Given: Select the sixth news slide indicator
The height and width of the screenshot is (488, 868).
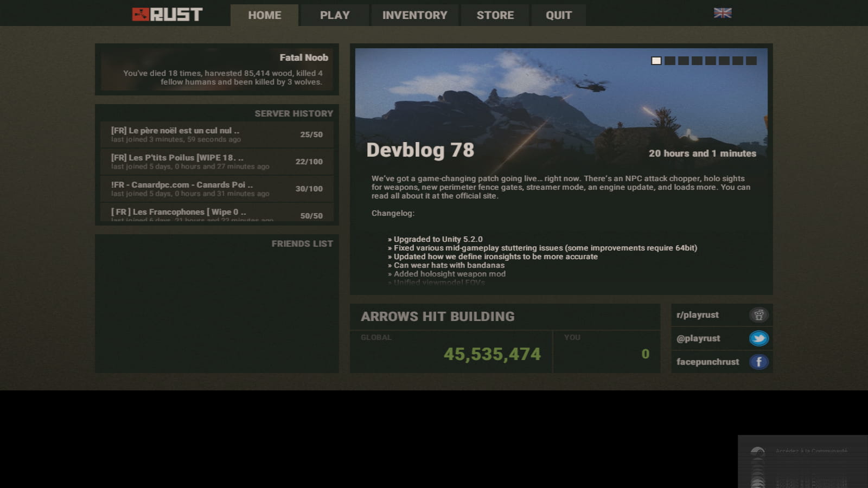Looking at the screenshot, I should pyautogui.click(x=724, y=61).
